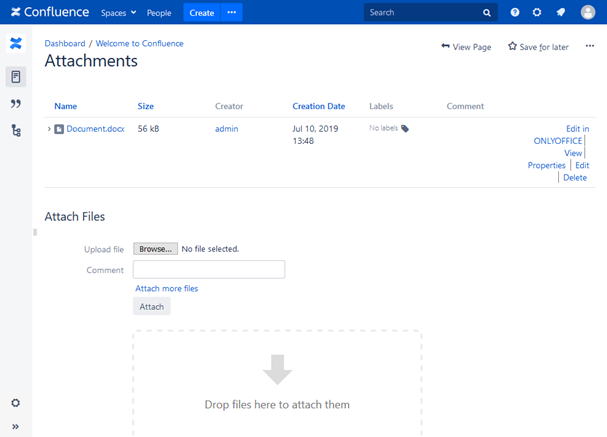
Task: Open the Blog quote icon in sidebar
Action: point(15,104)
